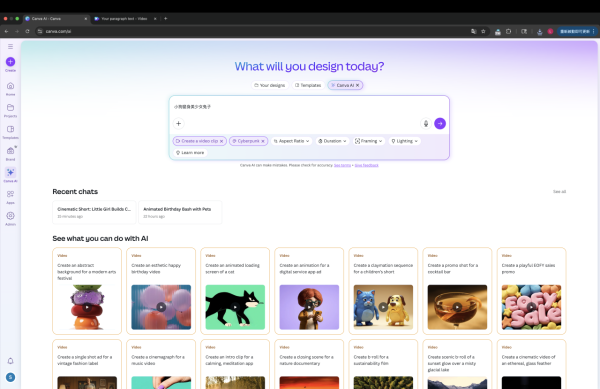The width and height of the screenshot is (600, 389).
Task: Open a new browser tab with the plus
Action: tap(166, 18)
